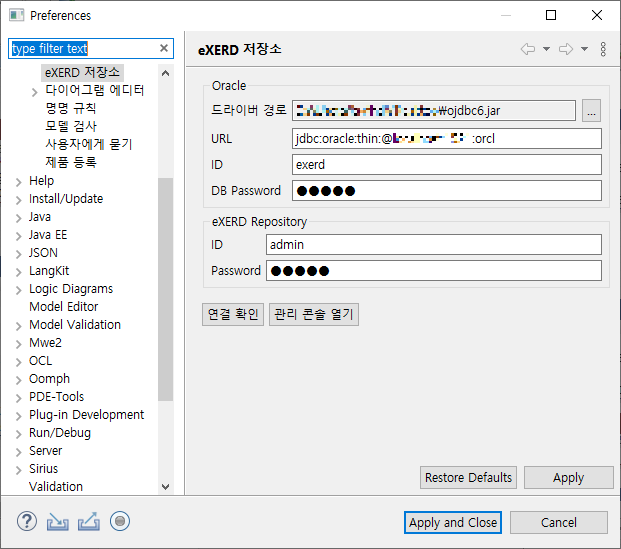
Task: Click the 드라이버 경로 field
Action: tap(434, 111)
